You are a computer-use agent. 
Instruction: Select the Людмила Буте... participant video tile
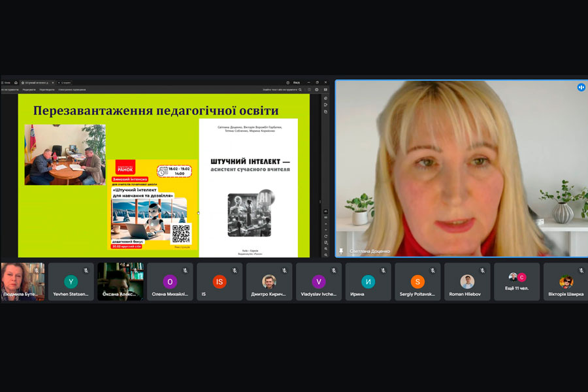point(22,282)
